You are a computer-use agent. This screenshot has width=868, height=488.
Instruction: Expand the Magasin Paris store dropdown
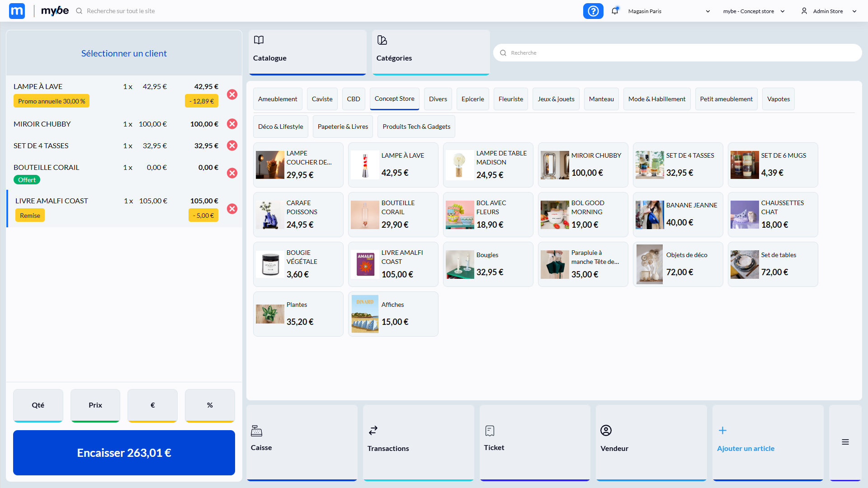pos(669,11)
